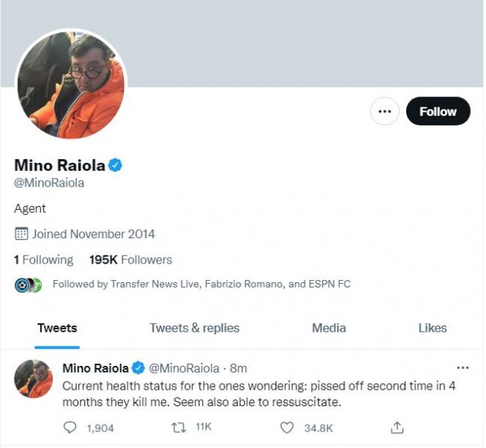The width and height of the screenshot is (486, 448).
Task: Go to the Likes tab
Action: point(432,328)
